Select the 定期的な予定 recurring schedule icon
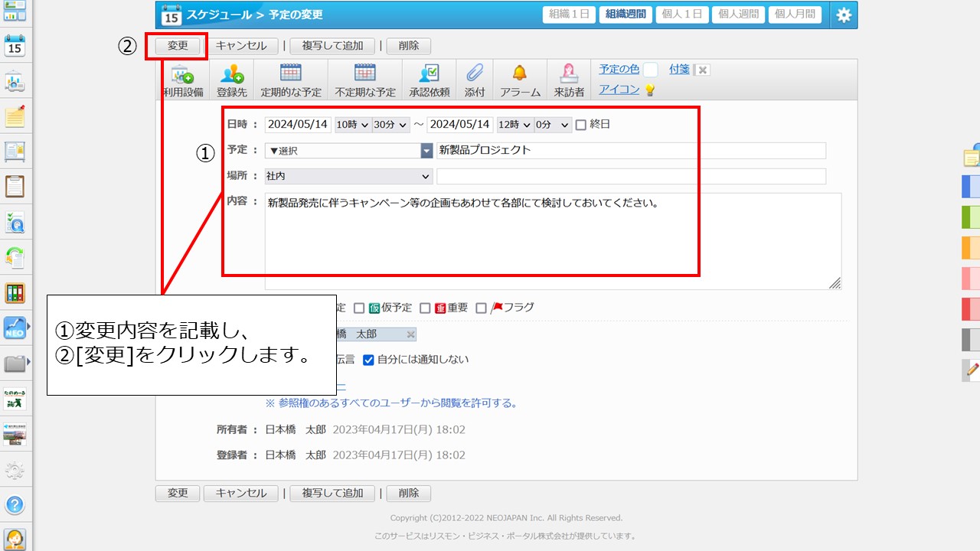980x551 pixels. [x=290, y=74]
